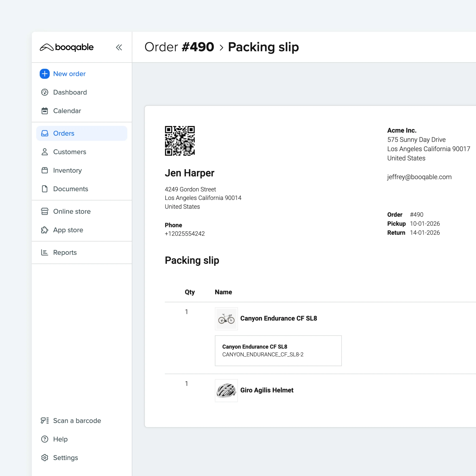Collapse the sidebar with double-chevron icon
Screen dimensions: 476x476
[x=119, y=47]
